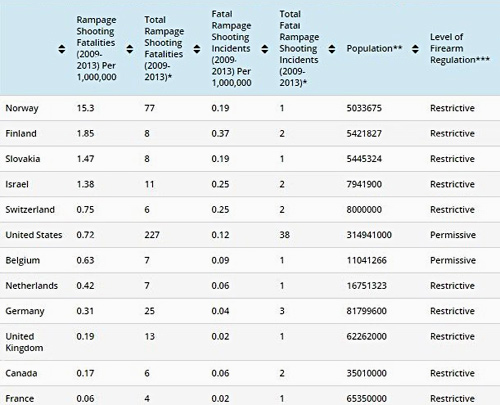Click the population value 314941000
The image size is (500, 405).
(x=369, y=235)
